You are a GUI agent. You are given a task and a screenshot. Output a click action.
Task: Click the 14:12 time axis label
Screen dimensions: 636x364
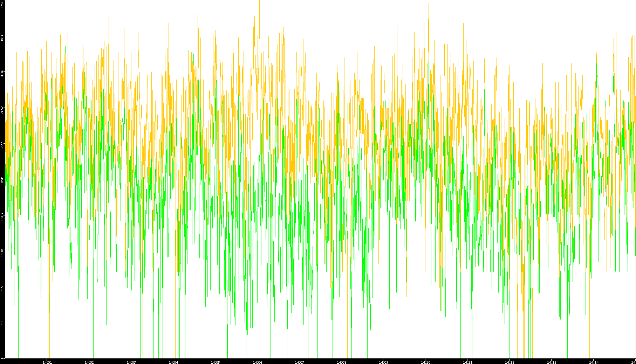click(510, 362)
